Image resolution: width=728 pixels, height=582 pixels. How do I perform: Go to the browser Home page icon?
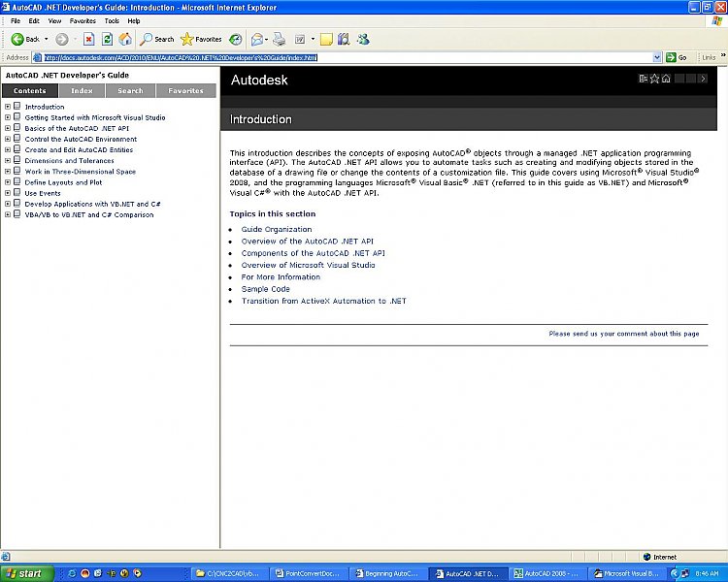pos(125,40)
